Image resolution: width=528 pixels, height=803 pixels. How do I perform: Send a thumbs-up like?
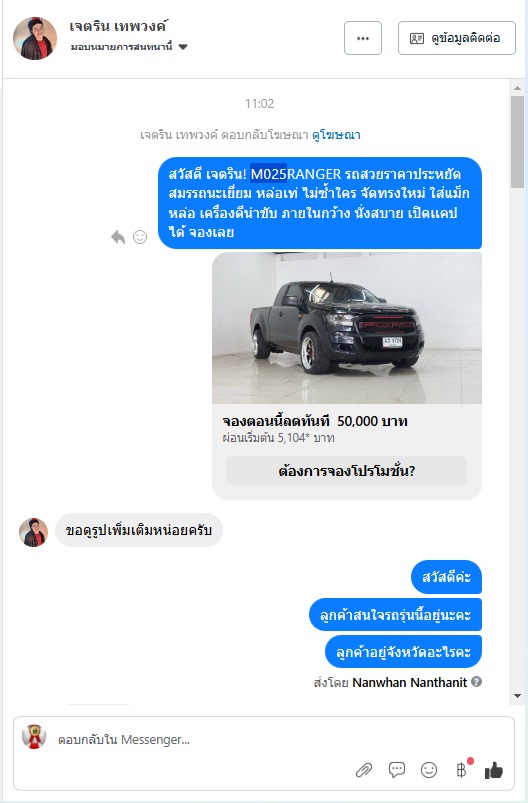[x=494, y=770]
